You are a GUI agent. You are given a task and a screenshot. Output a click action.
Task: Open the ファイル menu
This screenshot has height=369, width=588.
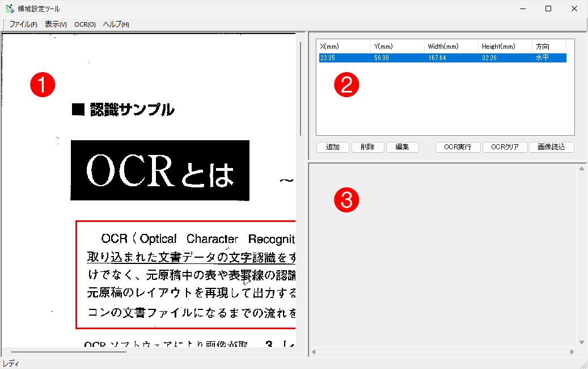tap(23, 24)
